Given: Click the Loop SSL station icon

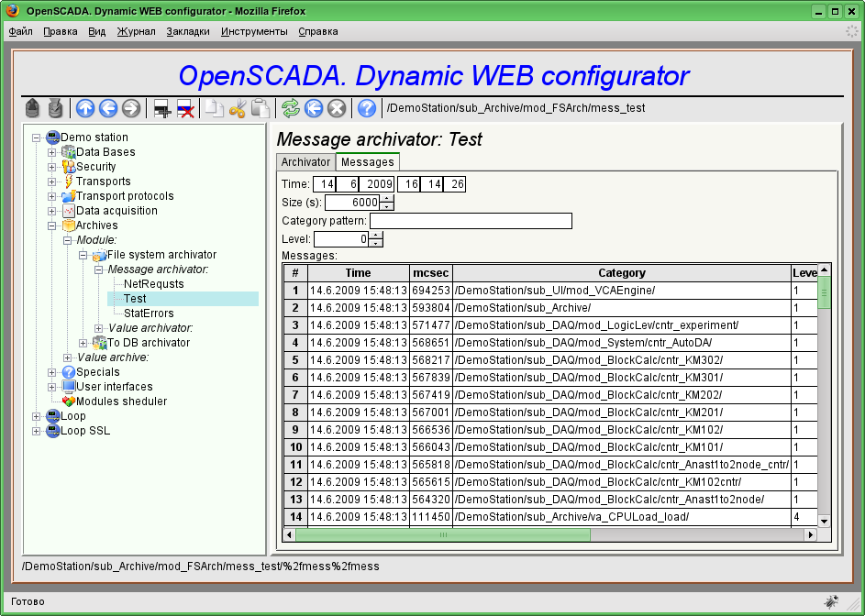Looking at the screenshot, I should coord(53,431).
